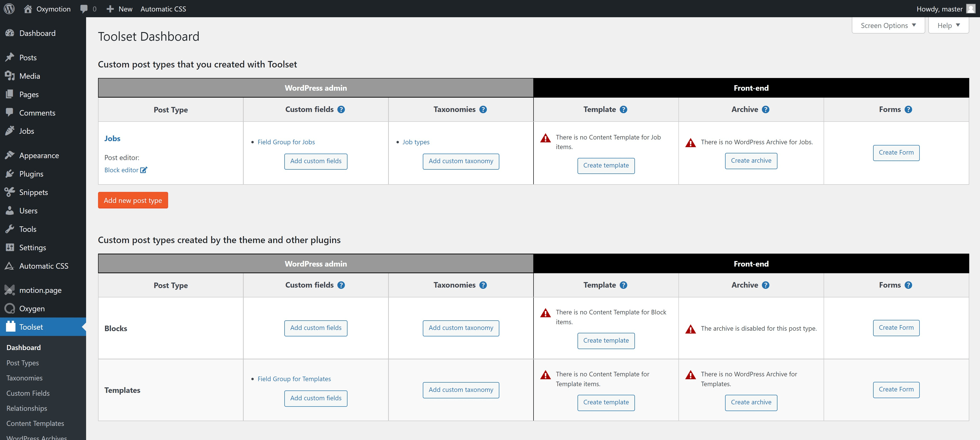Click the Media icon in sidebar
Image resolution: width=980 pixels, height=440 pixels.
coord(10,76)
